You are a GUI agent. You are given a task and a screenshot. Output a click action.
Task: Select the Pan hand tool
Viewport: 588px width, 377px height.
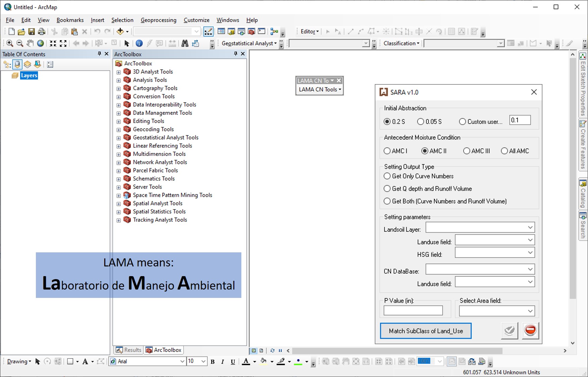point(30,43)
